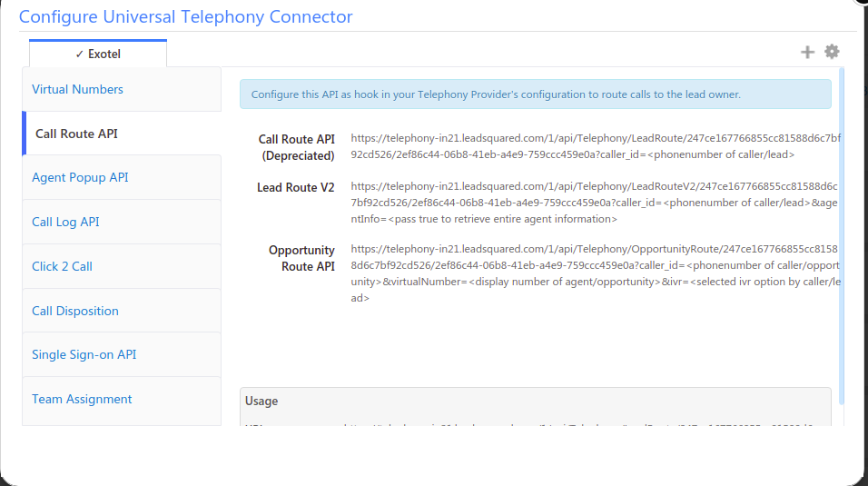Open connector settings gear icon
Screen dimensions: 868x486
[x=832, y=52]
